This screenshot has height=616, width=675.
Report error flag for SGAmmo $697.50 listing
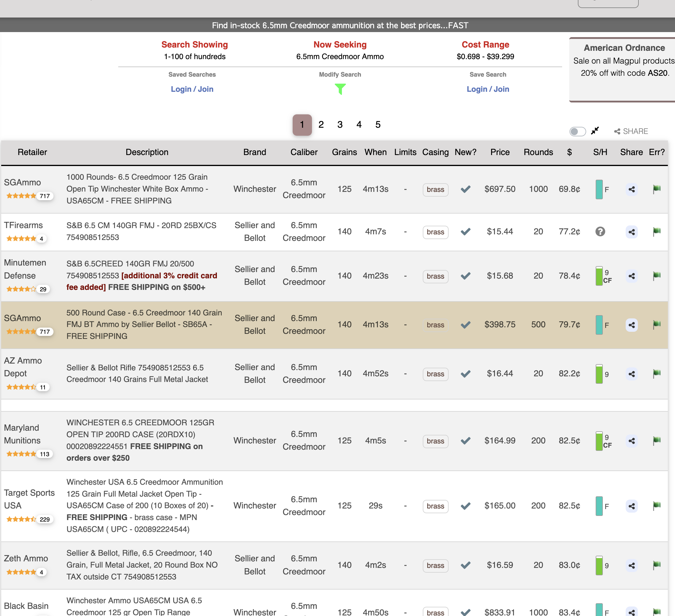[x=657, y=189]
